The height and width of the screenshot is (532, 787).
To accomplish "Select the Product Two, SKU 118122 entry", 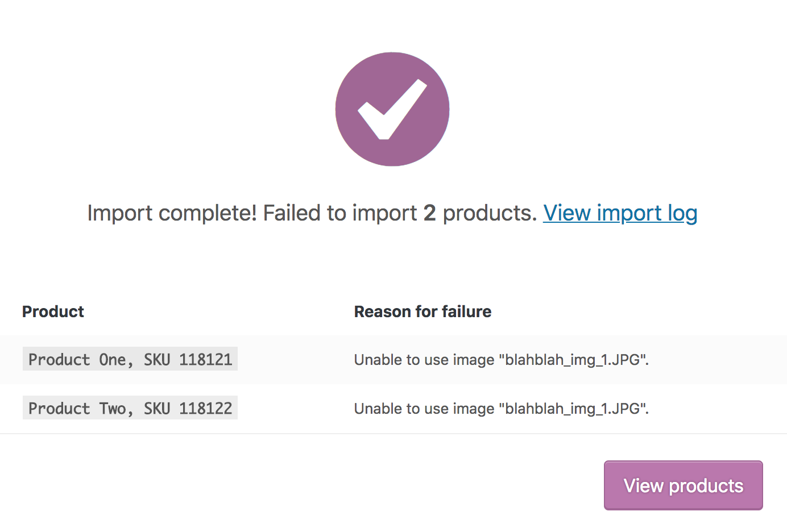I will (130, 408).
